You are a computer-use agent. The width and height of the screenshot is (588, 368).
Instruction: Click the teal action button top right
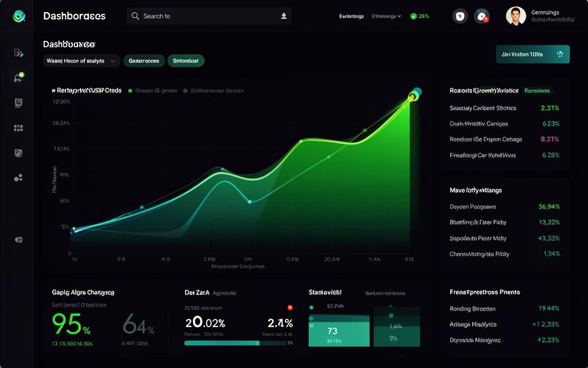tap(532, 53)
